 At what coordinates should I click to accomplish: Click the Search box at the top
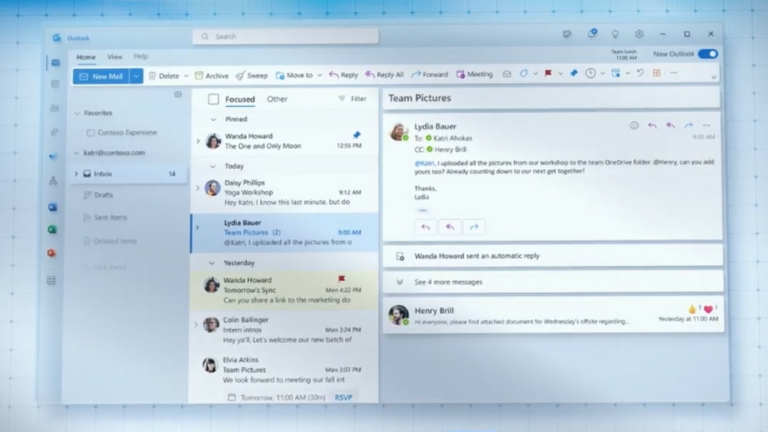285,37
